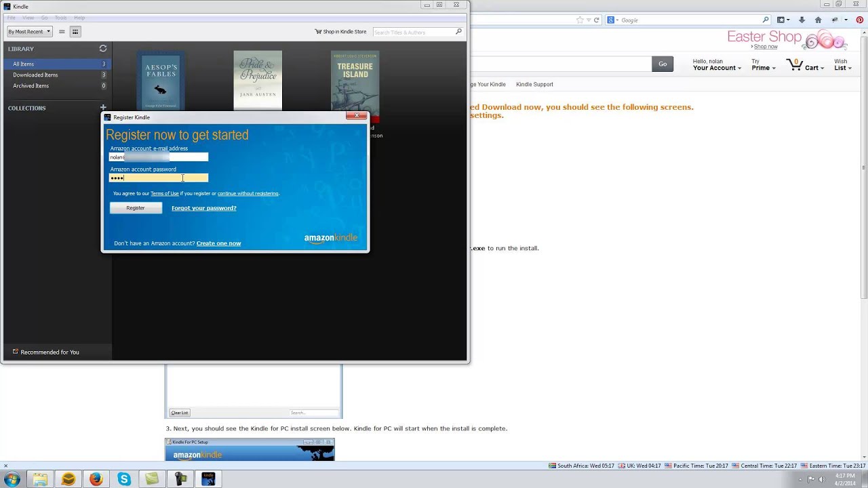The height and width of the screenshot is (488, 868).
Task: Open the File menu in Kindle
Action: pyautogui.click(x=11, y=18)
